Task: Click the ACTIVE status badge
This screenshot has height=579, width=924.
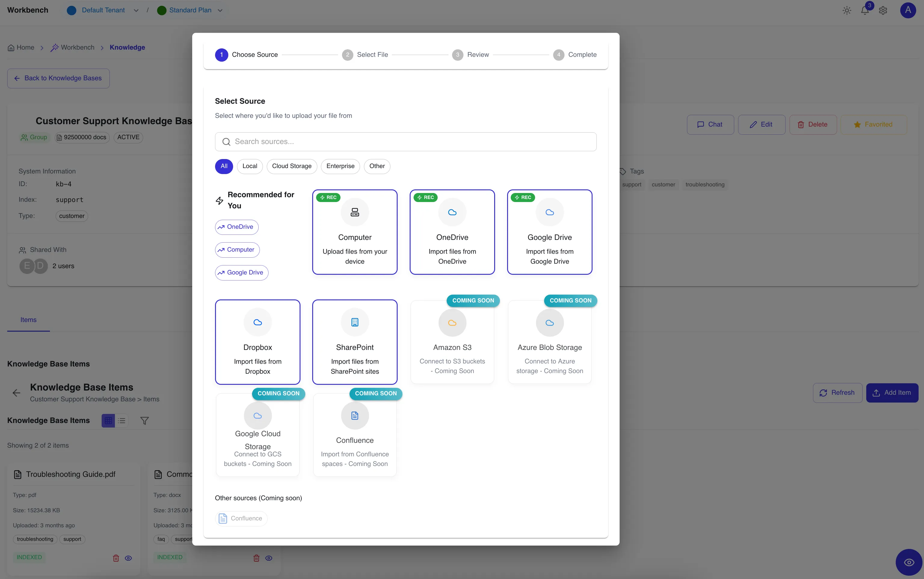Action: click(128, 137)
